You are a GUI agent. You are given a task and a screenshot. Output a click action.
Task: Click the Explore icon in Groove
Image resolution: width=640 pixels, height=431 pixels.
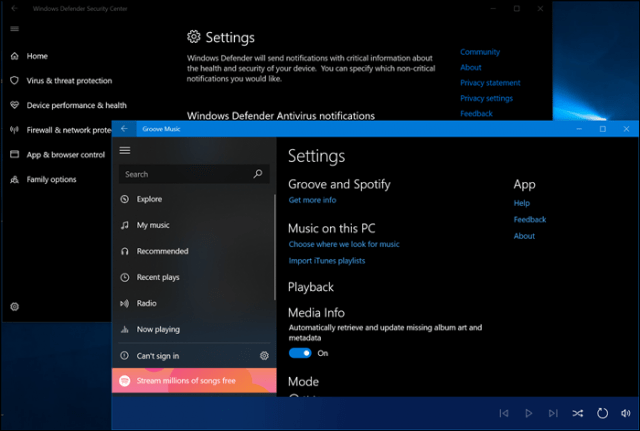(125, 199)
